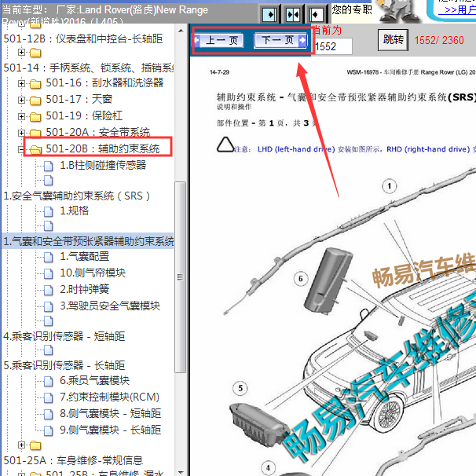Collapse the 501-20B 辅助约束系统 folder

[20, 149]
